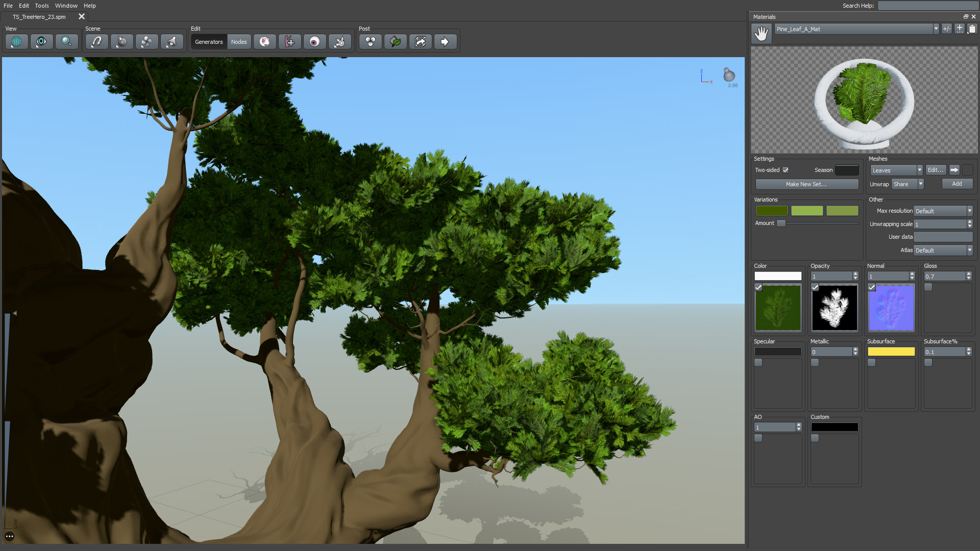The height and width of the screenshot is (551, 980).
Task: Click the light bulb direction gizmo in viewport
Action: pos(729,76)
